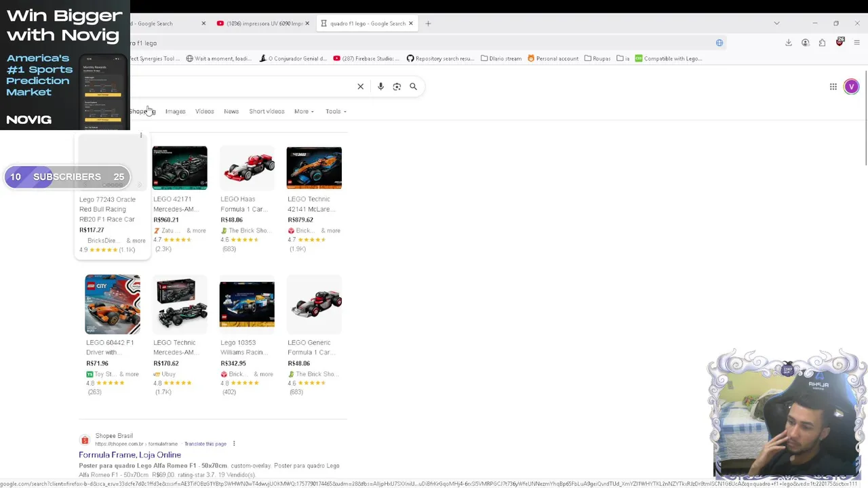This screenshot has height=488, width=868.
Task: Open 'Formula Frame, Loja Online' result link
Action: [130, 455]
